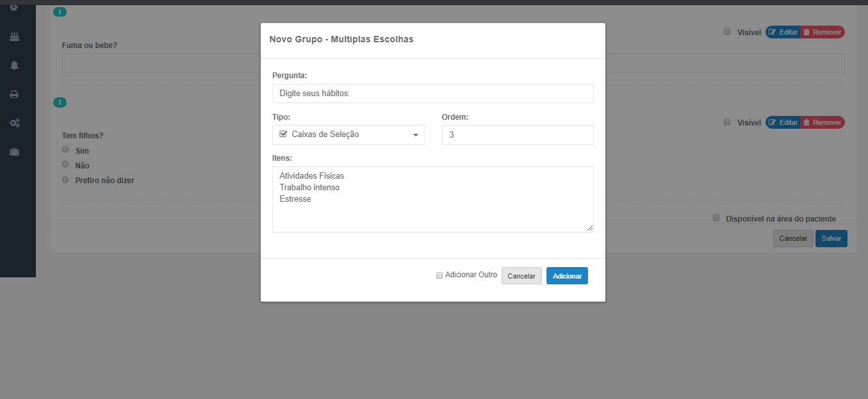Click the Editar button for question 2
Viewport: 868px width, 399px height.
[783, 122]
